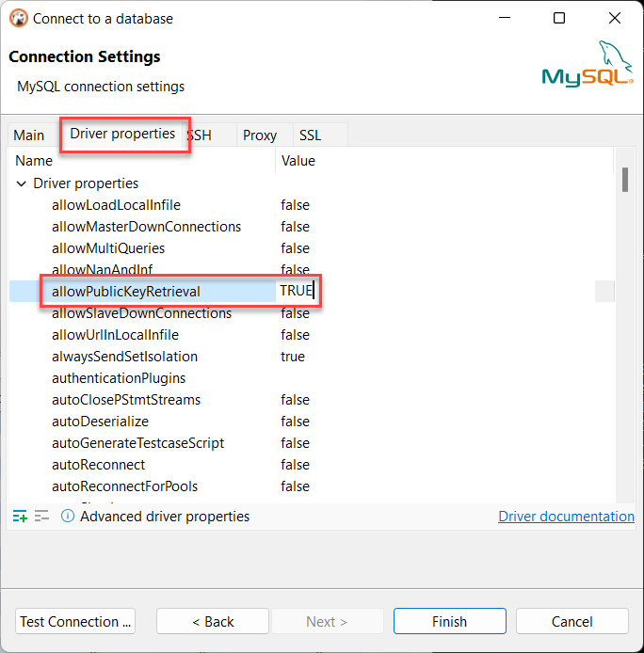644x653 pixels.
Task: Click the allowPublicKeyRetrieval value field
Action: (296, 291)
